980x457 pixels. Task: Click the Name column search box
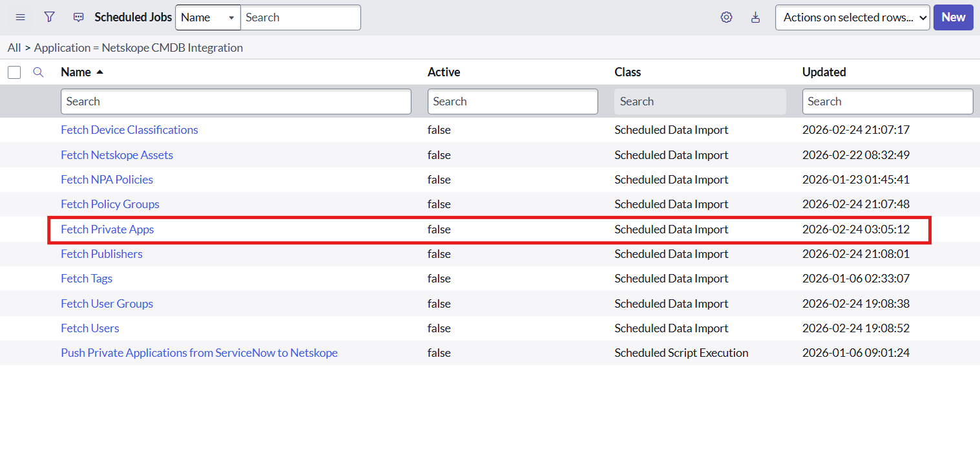tap(236, 101)
